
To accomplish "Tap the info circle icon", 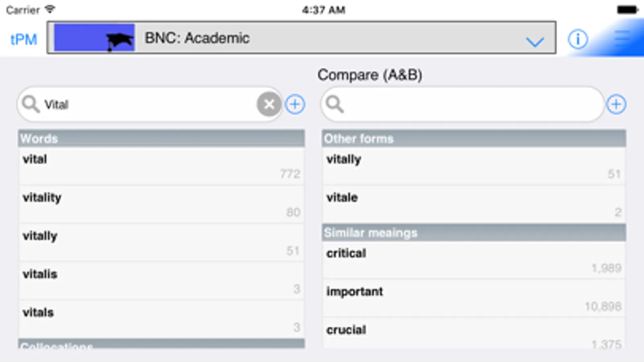I will pos(578,39).
